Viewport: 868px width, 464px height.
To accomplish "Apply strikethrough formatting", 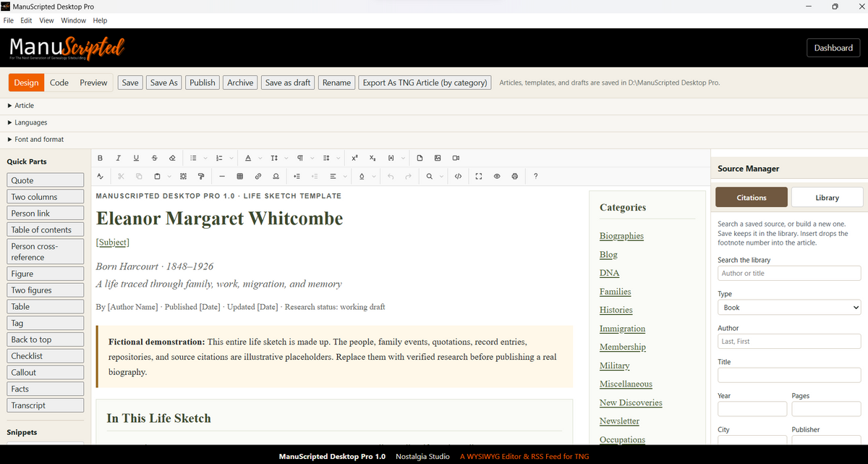I will [154, 158].
